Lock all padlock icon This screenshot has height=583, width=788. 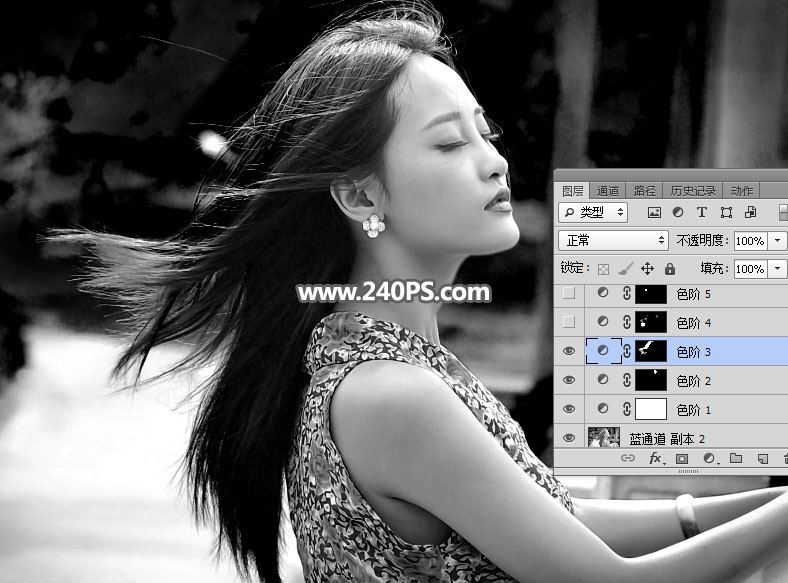click(669, 268)
